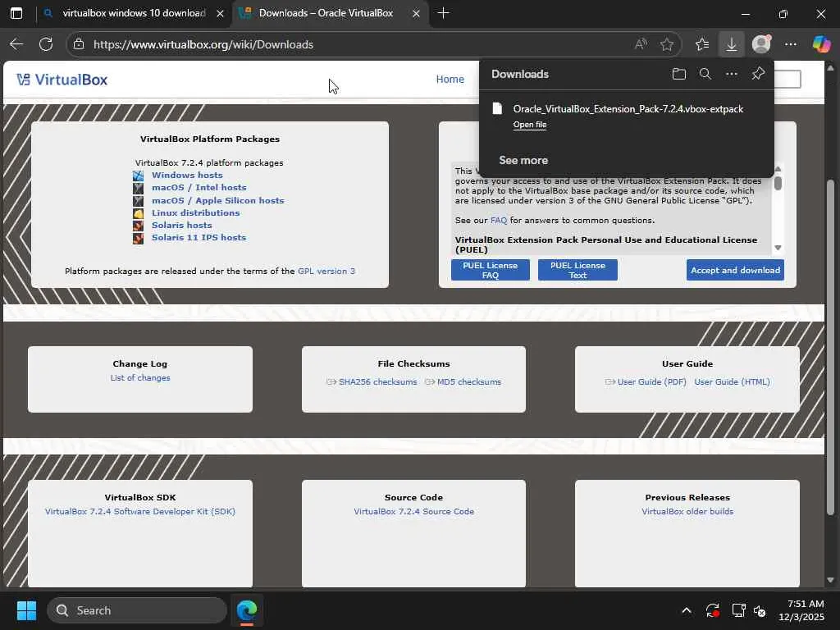Image resolution: width=840 pixels, height=630 pixels.
Task: Click Oracle_VirtualBox_Extension_Pack-7.2.4.vbox-extpack filename
Action: pyautogui.click(x=628, y=109)
